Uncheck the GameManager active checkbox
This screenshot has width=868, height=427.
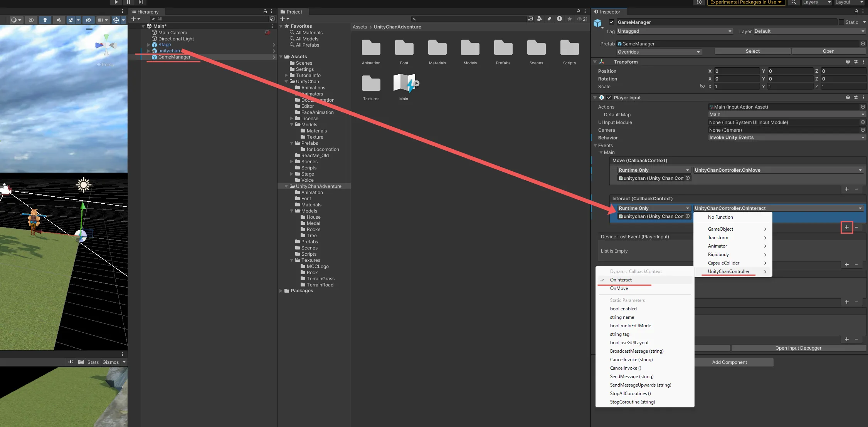612,22
